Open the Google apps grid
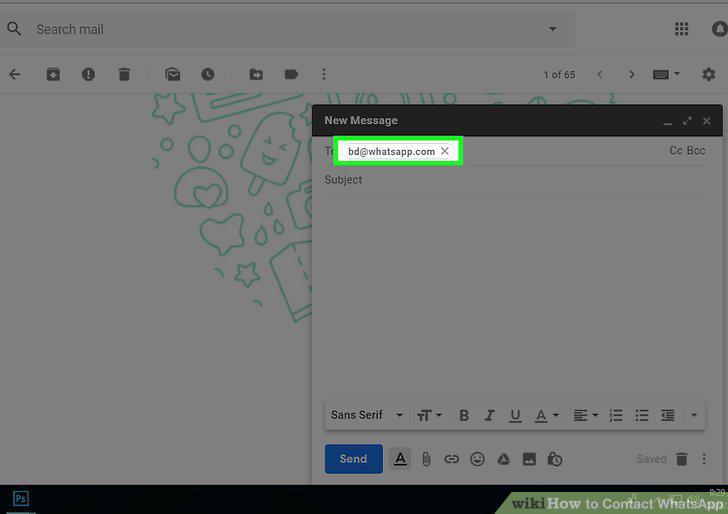This screenshot has height=514, width=728. pyautogui.click(x=681, y=29)
